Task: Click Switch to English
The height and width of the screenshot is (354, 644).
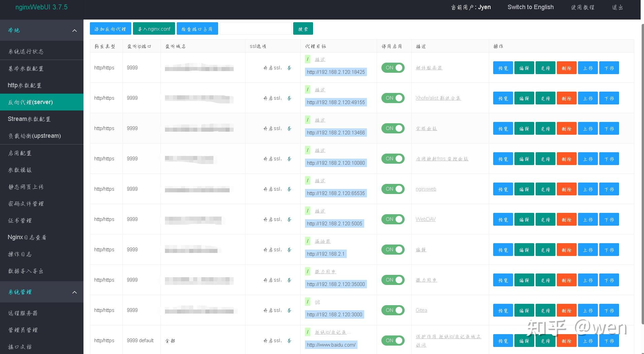Action: (530, 7)
